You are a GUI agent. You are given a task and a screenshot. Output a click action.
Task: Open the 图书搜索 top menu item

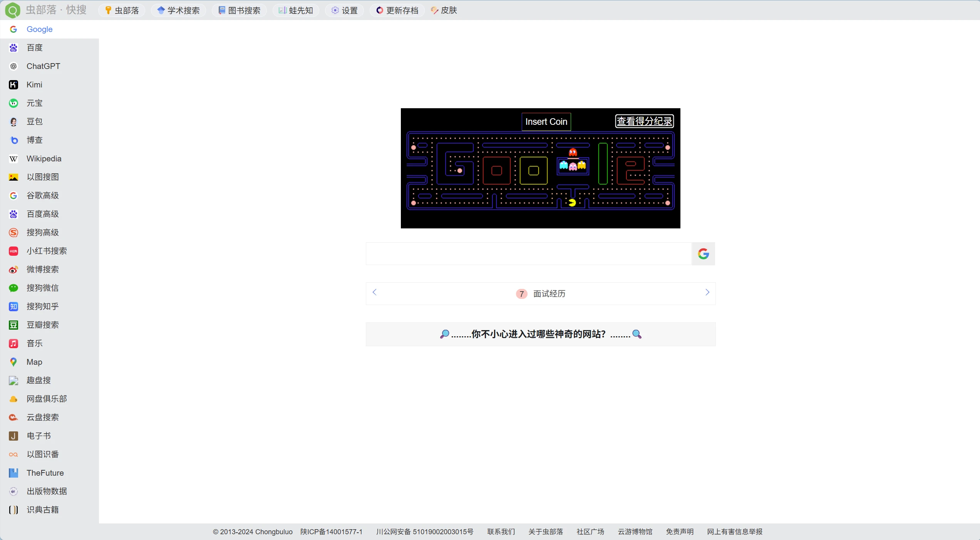[239, 10]
